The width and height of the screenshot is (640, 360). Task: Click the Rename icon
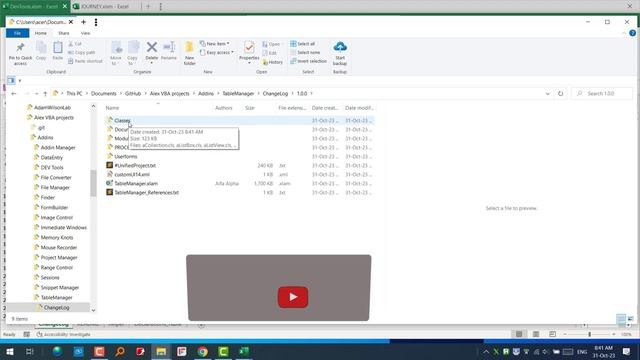169,47
